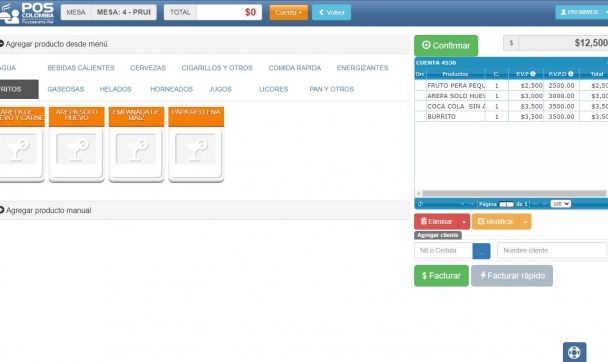
Task: Add the Empanada de Maiz product
Action: (x=136, y=144)
